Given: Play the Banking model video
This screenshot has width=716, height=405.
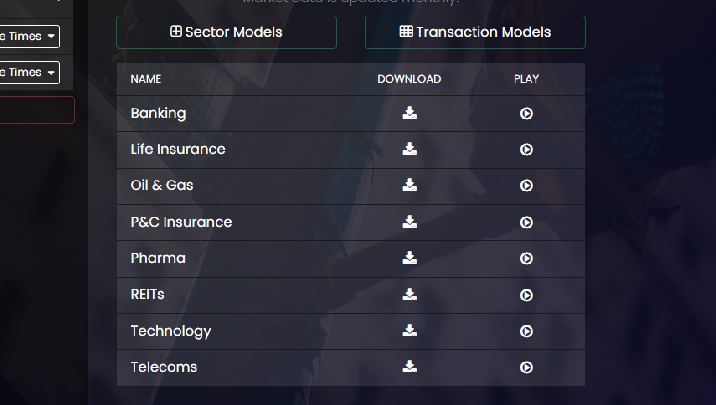Looking at the screenshot, I should pos(526,114).
